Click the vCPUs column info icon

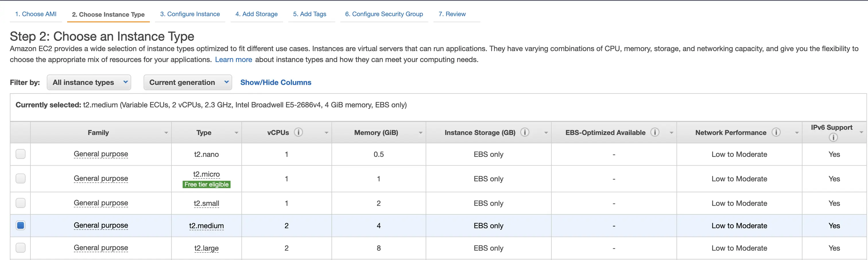pos(298,132)
